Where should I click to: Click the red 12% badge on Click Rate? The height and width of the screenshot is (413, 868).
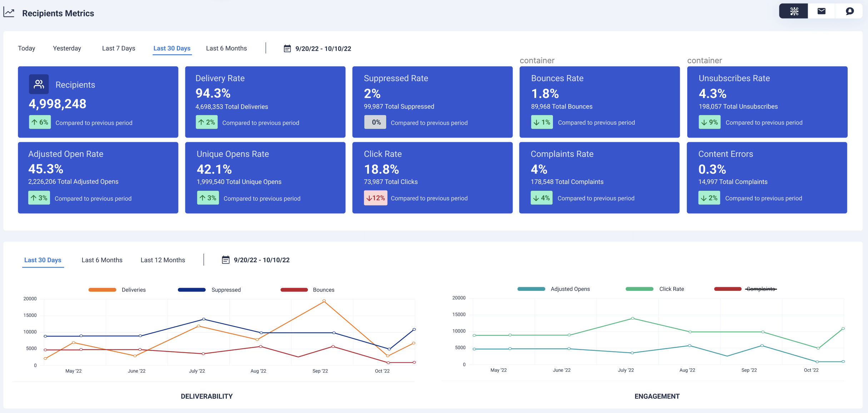click(375, 198)
